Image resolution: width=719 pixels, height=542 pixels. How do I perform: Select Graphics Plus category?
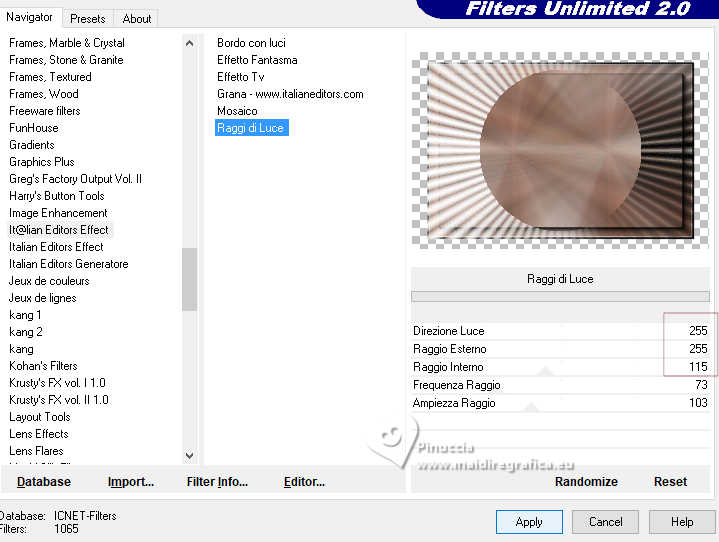tap(42, 161)
